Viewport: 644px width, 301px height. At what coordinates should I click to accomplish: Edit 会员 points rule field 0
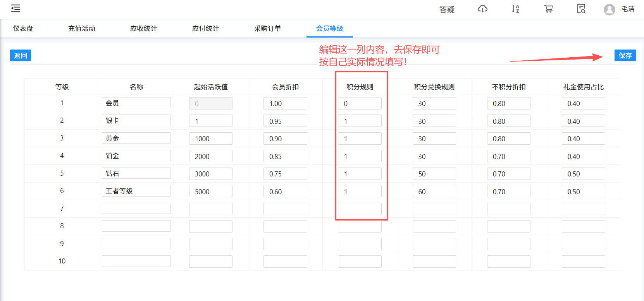coord(360,103)
